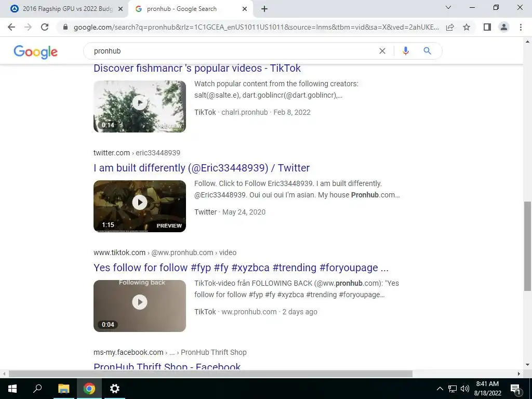Open File Explorer from taskbar
532x399 pixels.
[x=63, y=389]
